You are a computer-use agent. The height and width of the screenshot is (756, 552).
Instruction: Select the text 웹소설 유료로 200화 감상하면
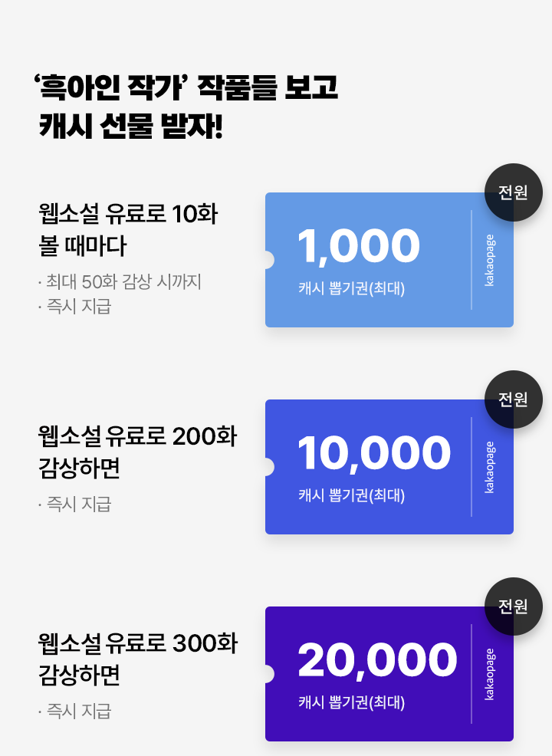137,452
